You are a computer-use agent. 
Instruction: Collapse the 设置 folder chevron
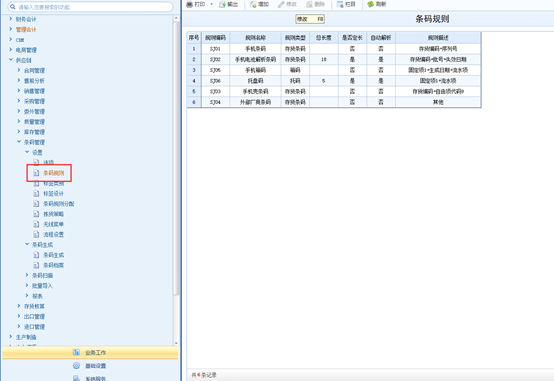pos(27,152)
